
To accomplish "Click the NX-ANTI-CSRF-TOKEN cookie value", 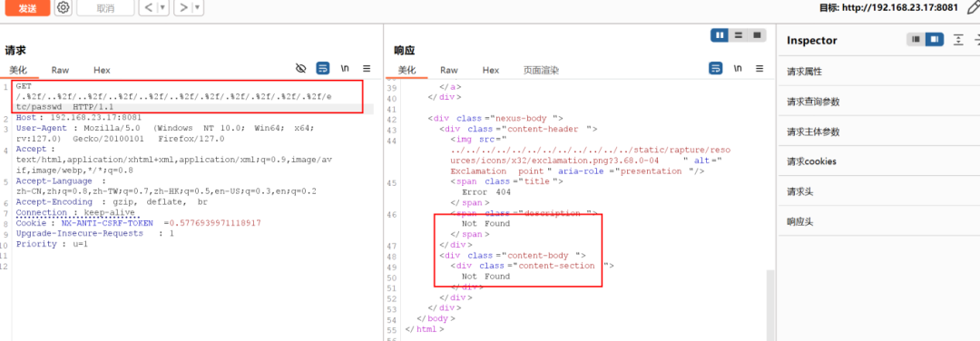I will (215, 223).
